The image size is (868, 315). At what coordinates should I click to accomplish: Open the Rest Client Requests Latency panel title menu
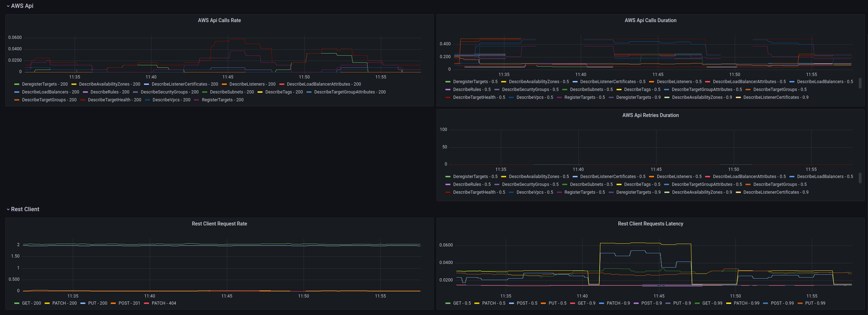tap(650, 224)
